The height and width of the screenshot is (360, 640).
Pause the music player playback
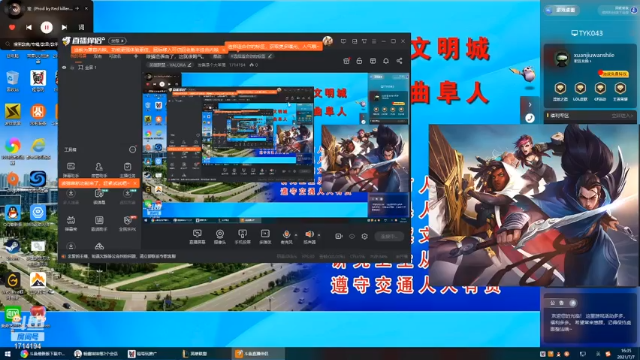47,27
